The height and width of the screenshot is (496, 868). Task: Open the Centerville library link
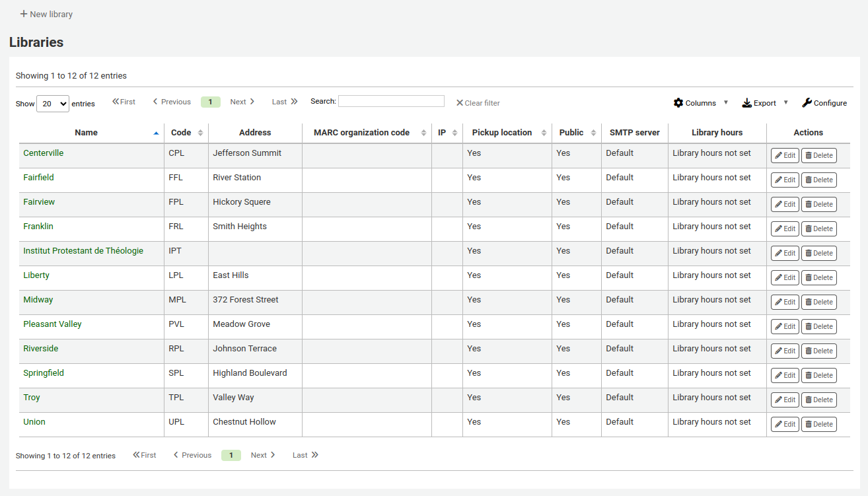pos(44,153)
